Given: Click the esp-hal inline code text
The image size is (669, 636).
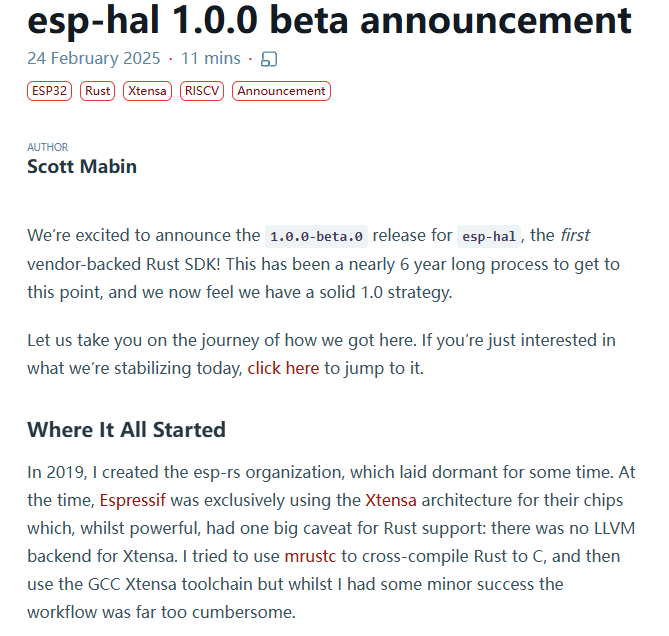Looking at the screenshot, I should click(489, 237).
